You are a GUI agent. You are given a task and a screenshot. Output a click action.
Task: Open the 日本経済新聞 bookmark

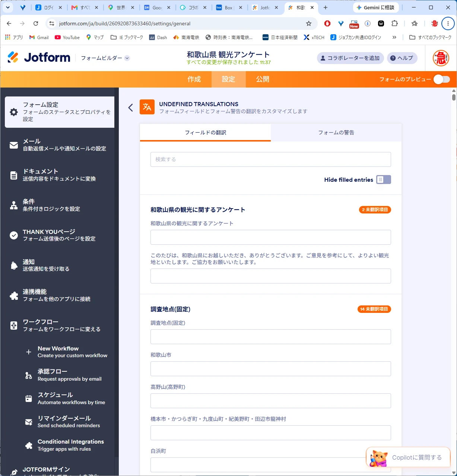pyautogui.click(x=280, y=37)
